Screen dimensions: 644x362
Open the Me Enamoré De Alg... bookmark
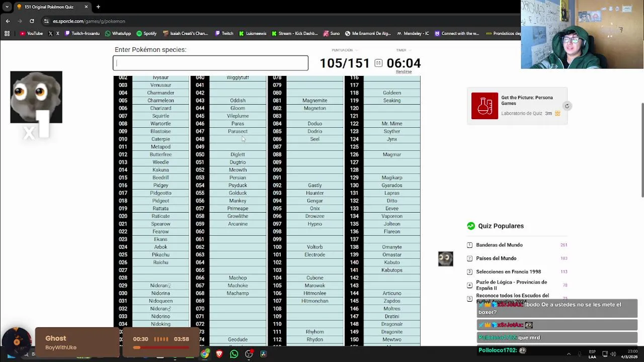tap(368, 34)
